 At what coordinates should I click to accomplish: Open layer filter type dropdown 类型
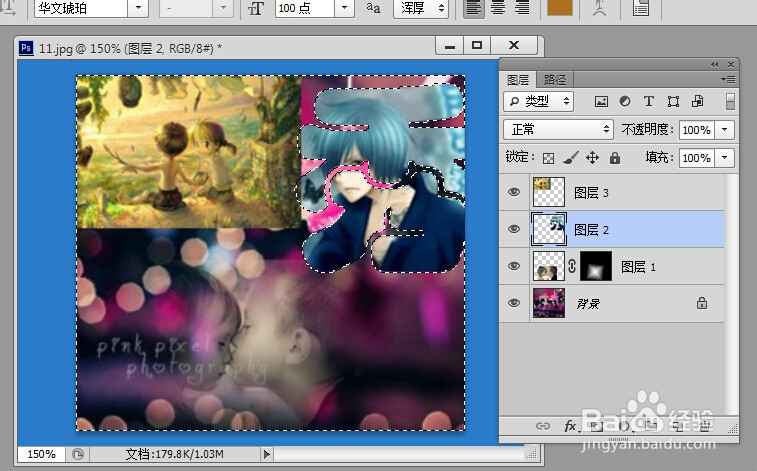click(539, 101)
